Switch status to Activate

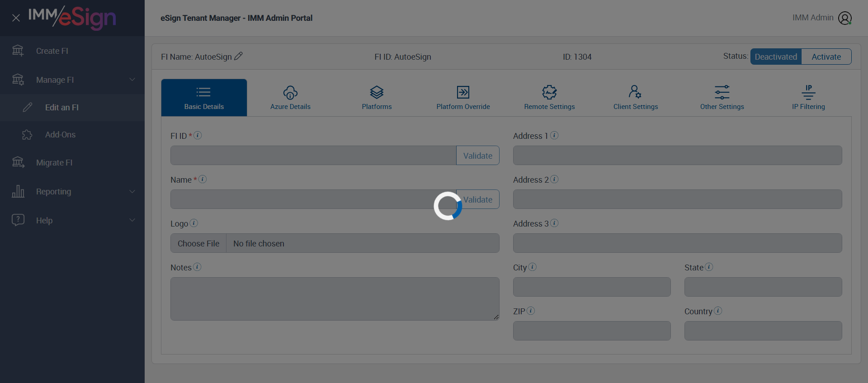[x=826, y=57]
